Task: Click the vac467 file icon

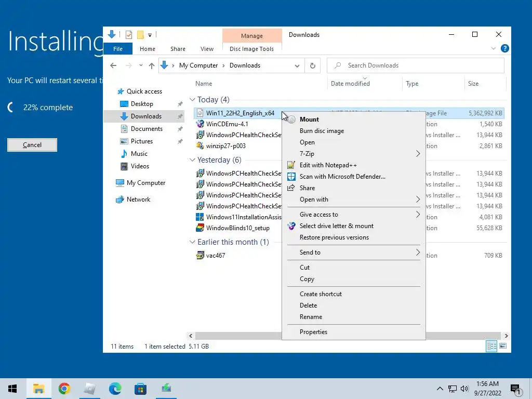Action: (200, 256)
